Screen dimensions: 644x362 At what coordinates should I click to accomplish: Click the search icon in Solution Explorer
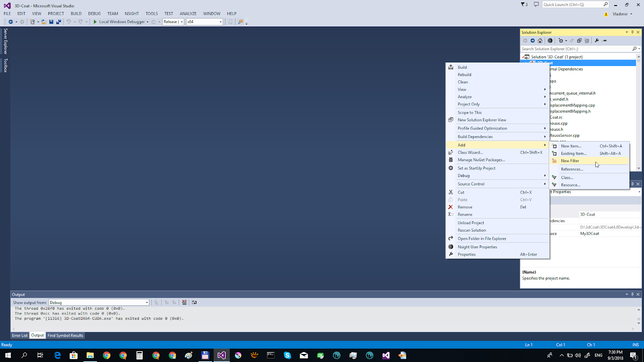click(634, 49)
